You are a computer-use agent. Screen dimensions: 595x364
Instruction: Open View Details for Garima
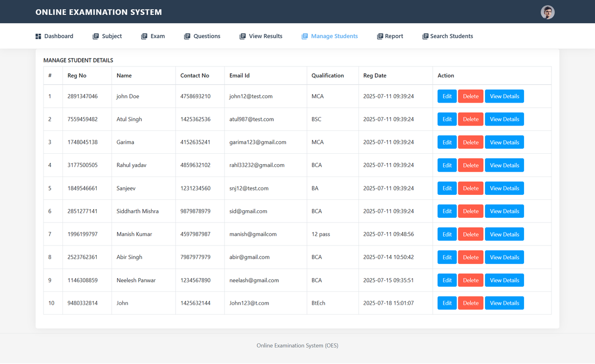[504, 142]
